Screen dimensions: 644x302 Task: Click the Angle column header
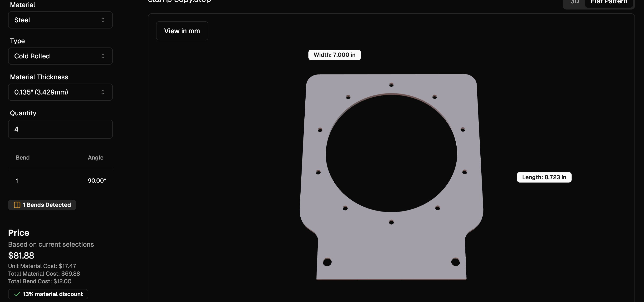(x=96, y=157)
